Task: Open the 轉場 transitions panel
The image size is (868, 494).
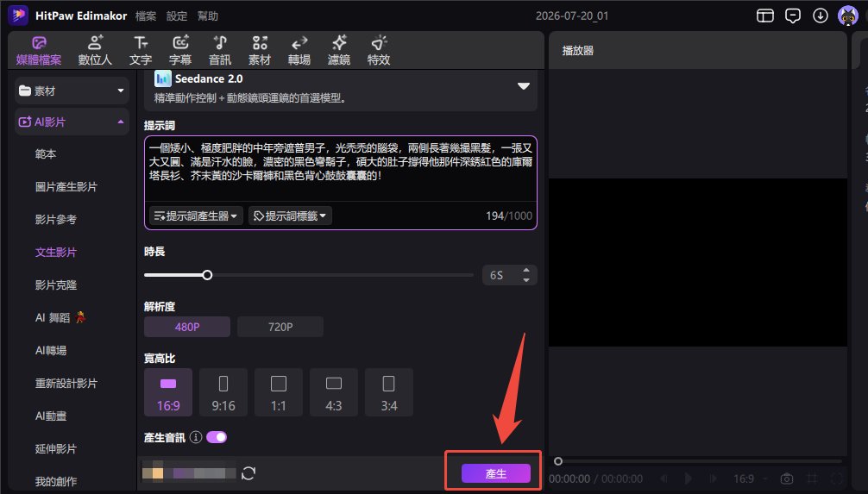Action: click(299, 50)
